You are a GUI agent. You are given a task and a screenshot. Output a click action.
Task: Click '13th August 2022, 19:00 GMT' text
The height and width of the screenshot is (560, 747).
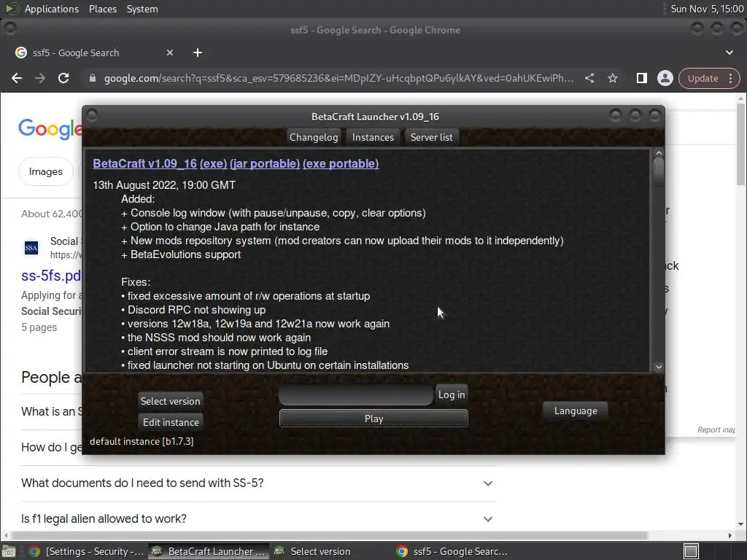coord(164,185)
